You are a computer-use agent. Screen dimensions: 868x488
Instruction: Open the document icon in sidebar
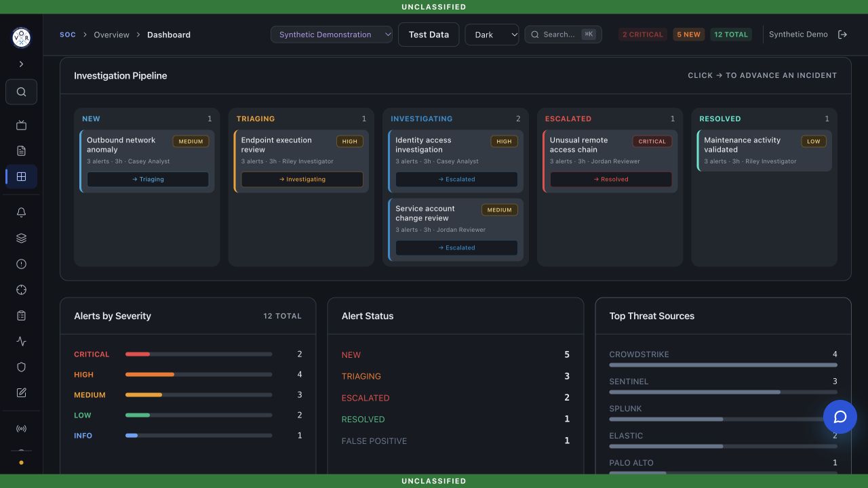[21, 150]
